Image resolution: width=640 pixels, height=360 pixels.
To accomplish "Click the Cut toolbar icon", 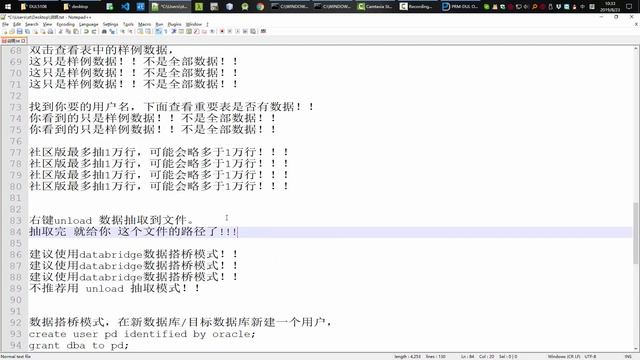I will 60,31.
